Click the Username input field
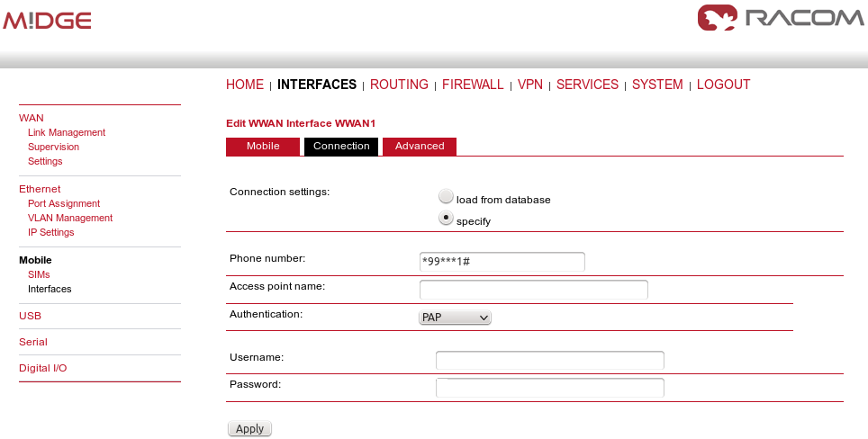This screenshot has height=439, width=868. 549,360
